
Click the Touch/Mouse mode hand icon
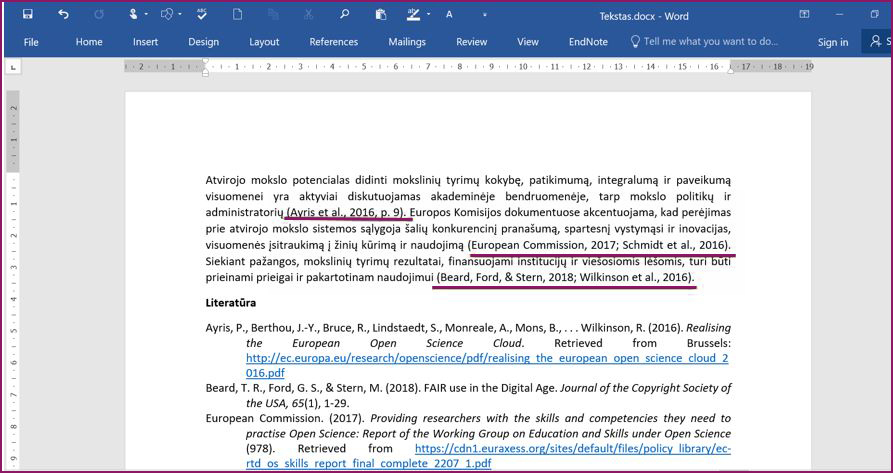[x=133, y=14]
